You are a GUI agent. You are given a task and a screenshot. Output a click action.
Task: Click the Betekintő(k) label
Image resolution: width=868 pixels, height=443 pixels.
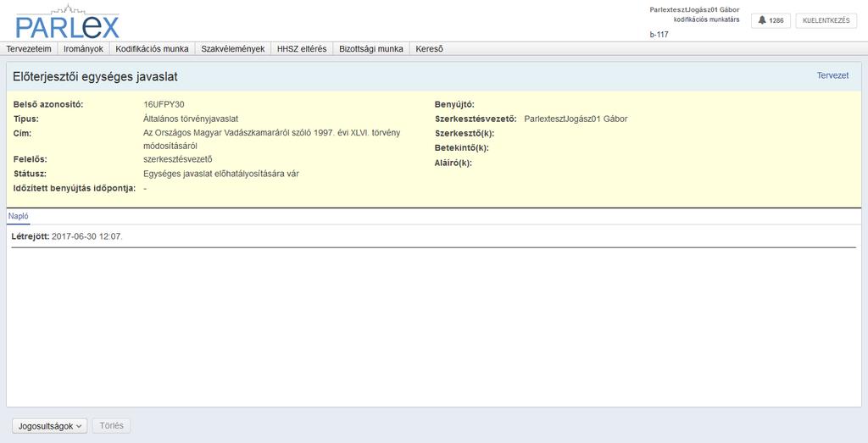(462, 148)
